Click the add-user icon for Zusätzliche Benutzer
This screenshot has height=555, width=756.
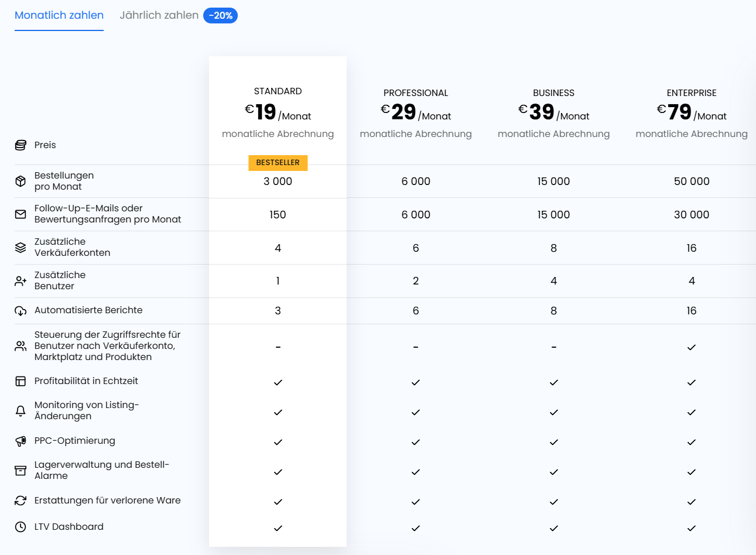(20, 281)
